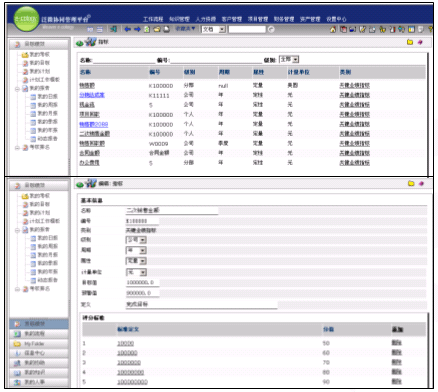Click the blue back arrow in the toolbar

pyautogui.click(x=127, y=29)
